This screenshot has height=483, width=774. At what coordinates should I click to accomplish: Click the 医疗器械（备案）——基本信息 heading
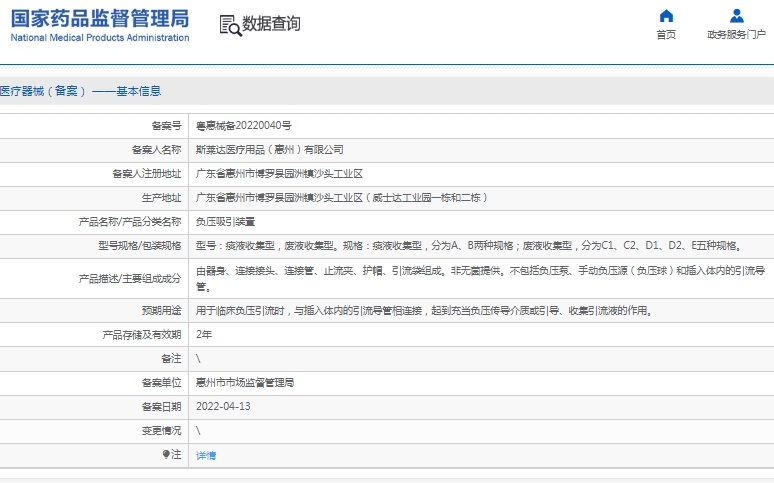80,91
